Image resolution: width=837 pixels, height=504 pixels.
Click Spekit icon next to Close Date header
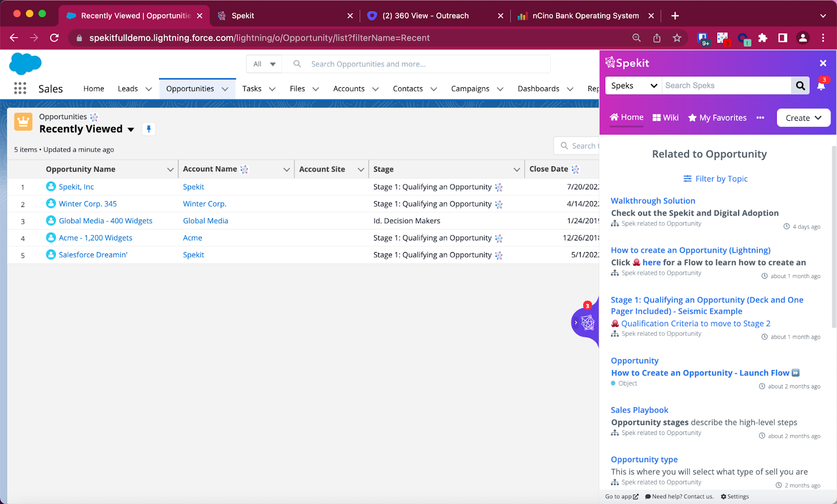575,169
